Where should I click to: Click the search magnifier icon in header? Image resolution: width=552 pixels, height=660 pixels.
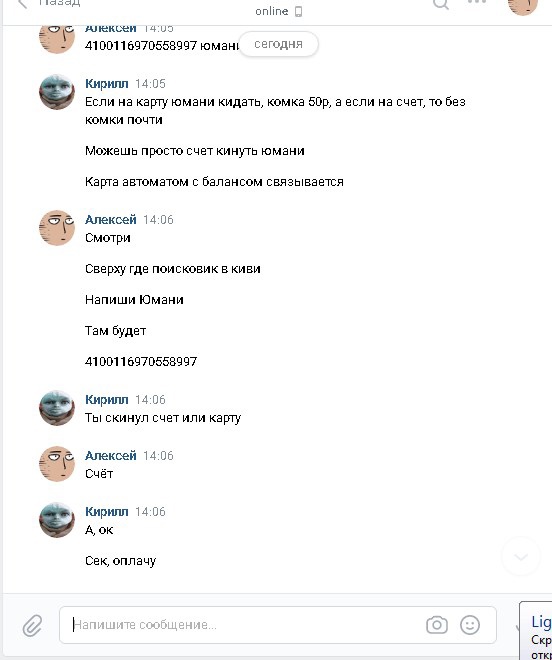(441, 3)
